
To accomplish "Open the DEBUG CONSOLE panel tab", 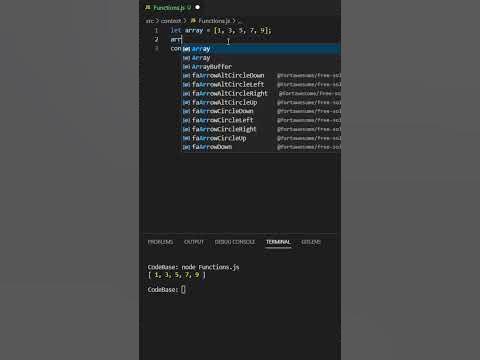I will [x=235, y=242].
